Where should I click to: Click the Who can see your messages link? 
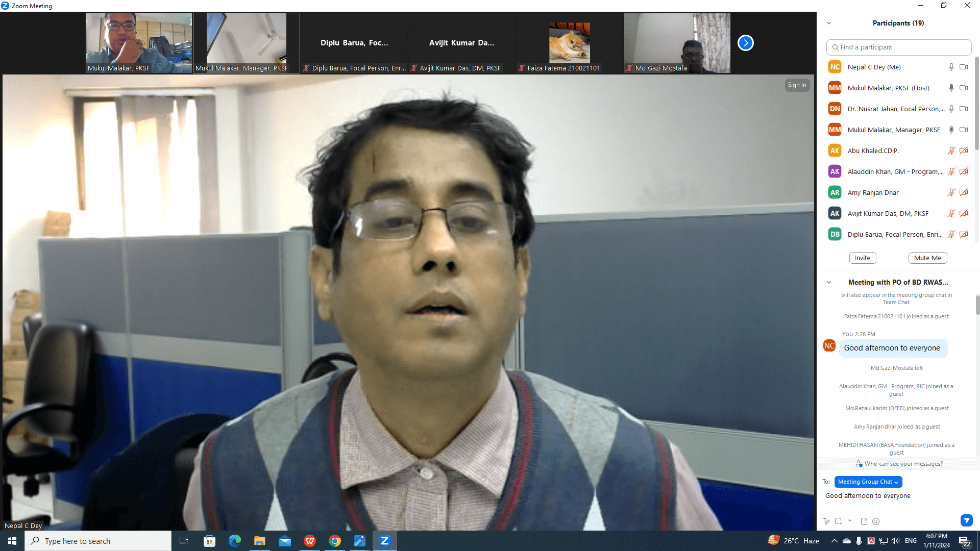[x=903, y=464]
